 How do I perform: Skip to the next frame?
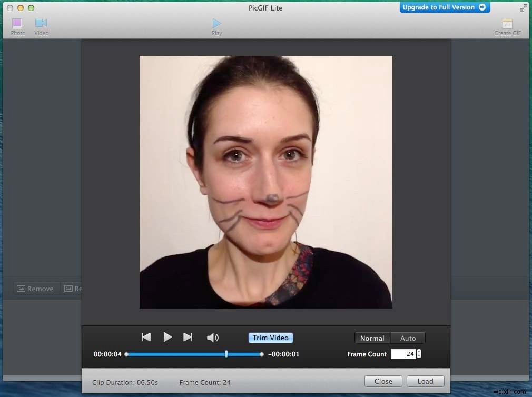click(188, 338)
